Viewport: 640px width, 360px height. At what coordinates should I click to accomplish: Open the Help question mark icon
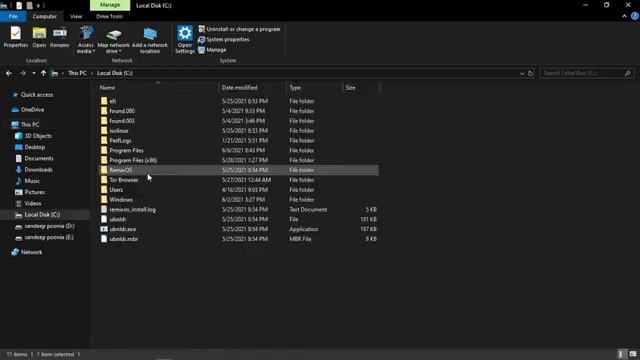635,16
